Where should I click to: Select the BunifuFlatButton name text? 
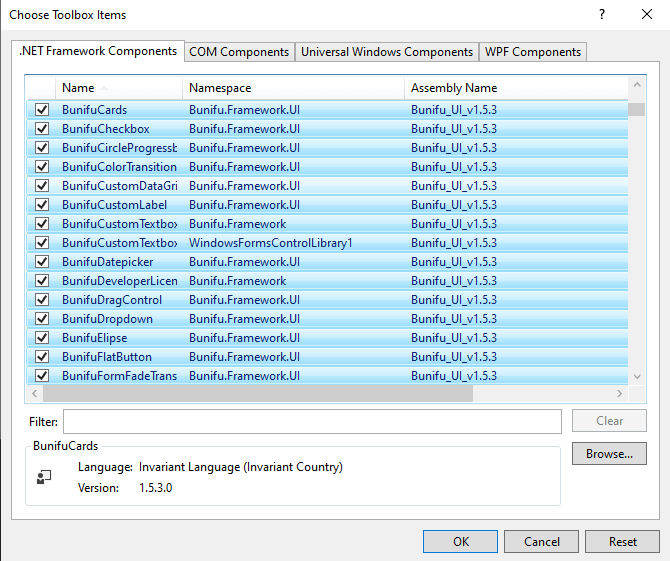click(x=107, y=357)
